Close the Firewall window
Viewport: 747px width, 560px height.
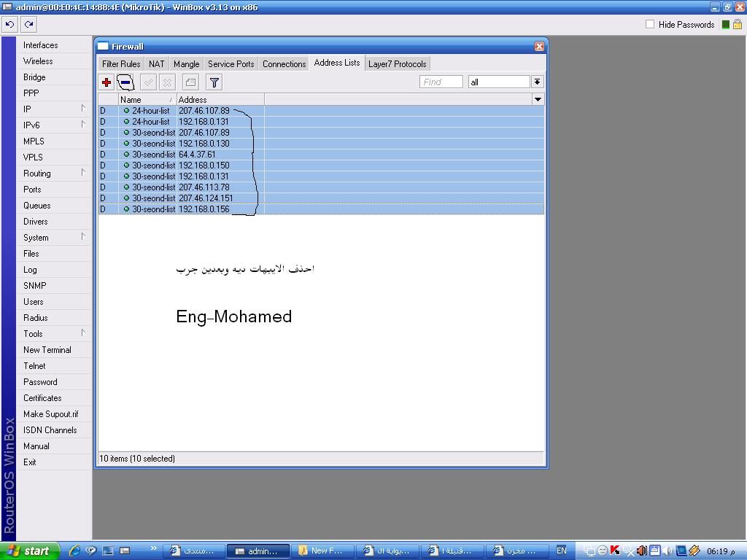[x=539, y=46]
